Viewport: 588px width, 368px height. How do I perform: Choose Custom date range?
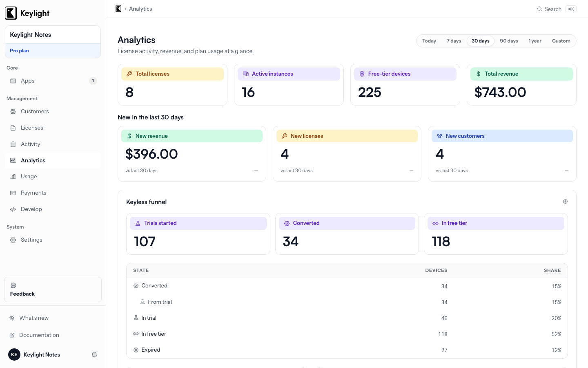(x=561, y=41)
